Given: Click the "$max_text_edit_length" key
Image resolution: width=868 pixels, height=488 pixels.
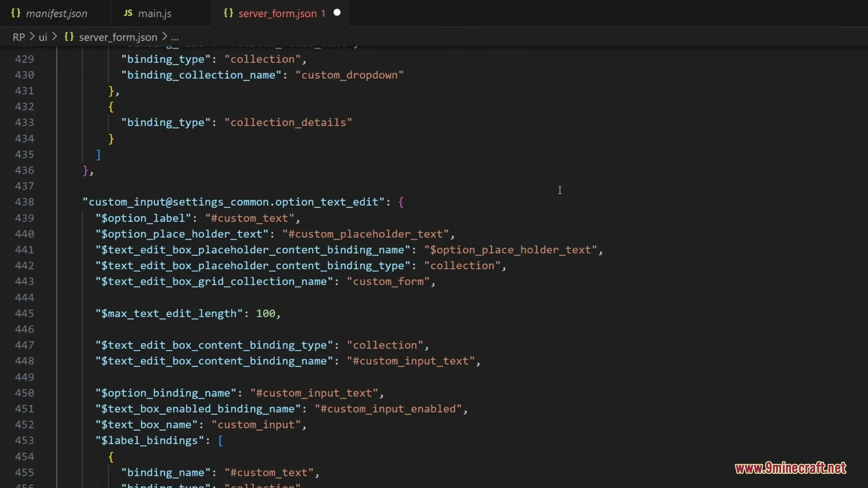Looking at the screenshot, I should pyautogui.click(x=169, y=314).
